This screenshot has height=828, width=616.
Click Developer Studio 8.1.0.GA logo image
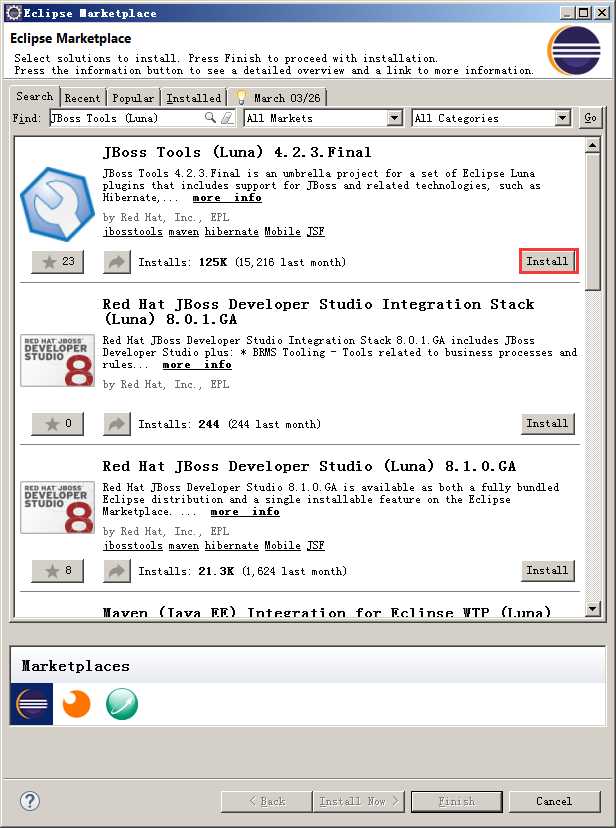pyautogui.click(x=58, y=507)
